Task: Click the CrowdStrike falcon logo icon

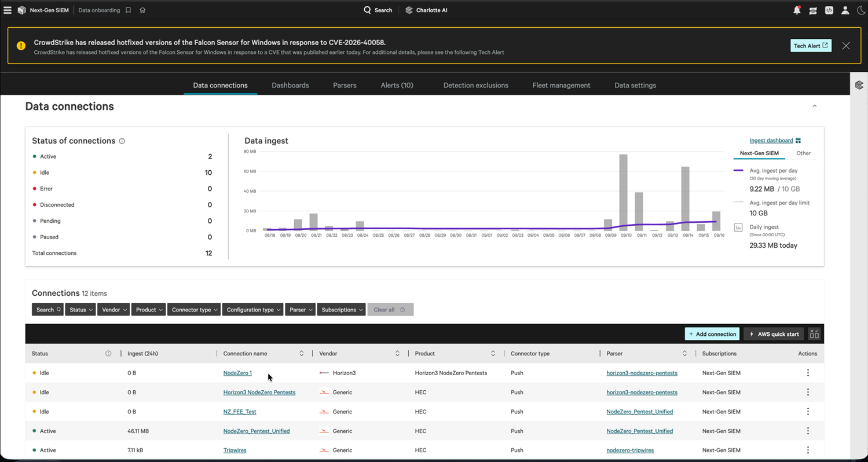Action: point(21,10)
